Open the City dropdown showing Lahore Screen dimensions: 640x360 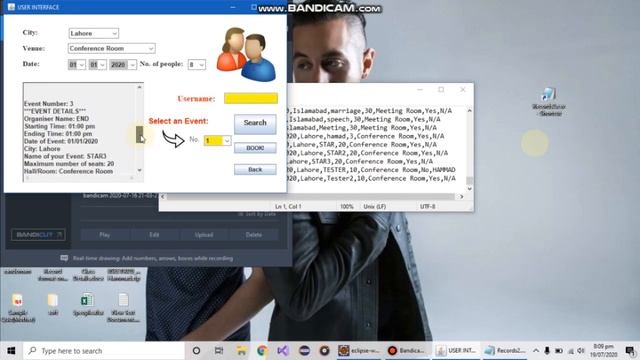pyautogui.click(x=93, y=33)
